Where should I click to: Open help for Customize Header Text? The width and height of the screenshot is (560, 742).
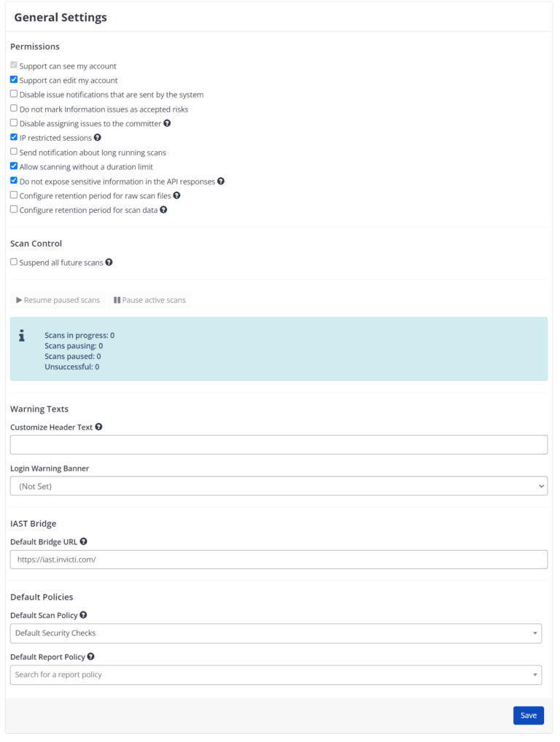(98, 427)
